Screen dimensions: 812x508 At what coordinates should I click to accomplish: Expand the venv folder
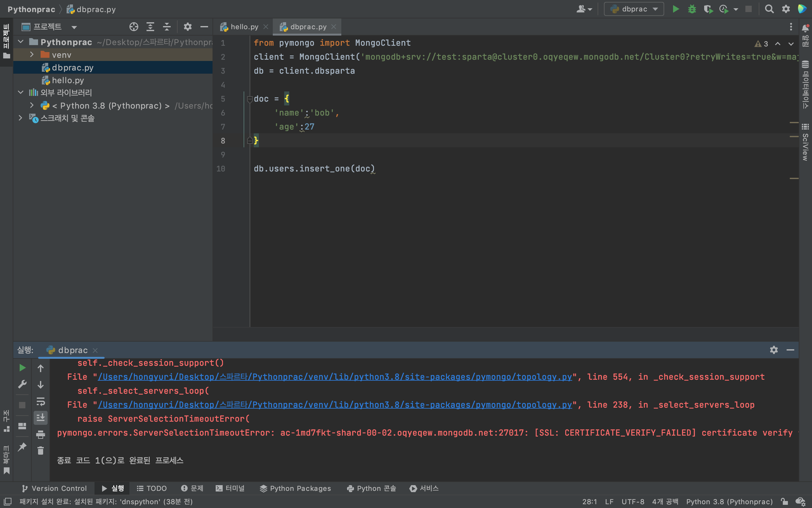pyautogui.click(x=32, y=54)
